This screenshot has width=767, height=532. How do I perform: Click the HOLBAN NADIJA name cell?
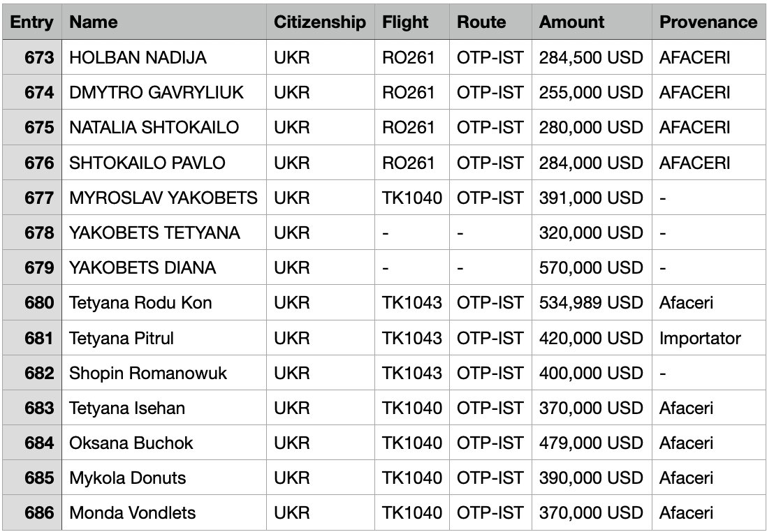pyautogui.click(x=164, y=57)
